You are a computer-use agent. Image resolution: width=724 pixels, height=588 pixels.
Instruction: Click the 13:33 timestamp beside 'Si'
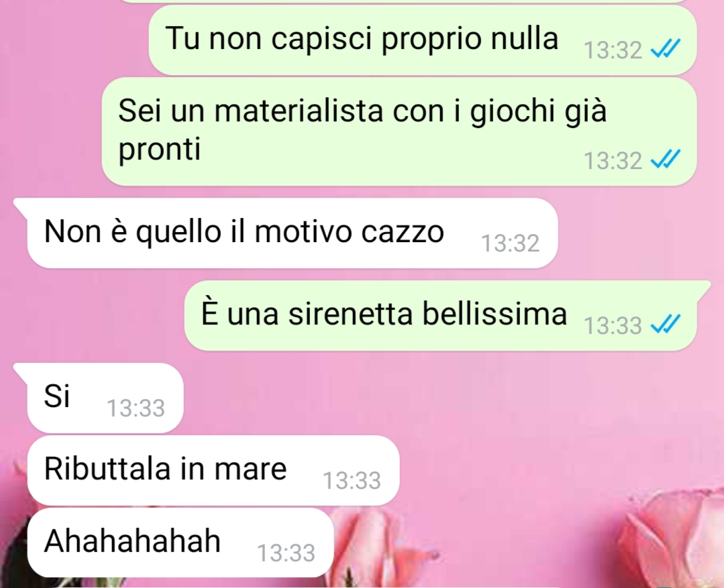136,408
